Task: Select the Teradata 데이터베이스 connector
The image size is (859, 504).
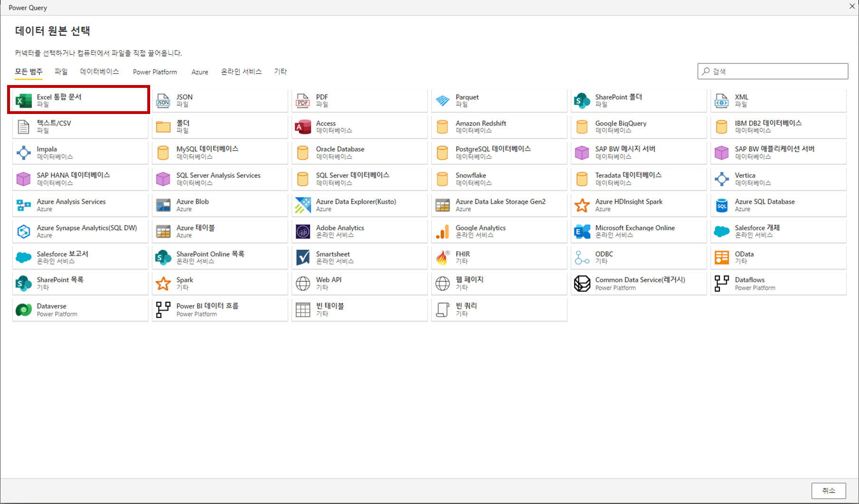Action: click(639, 179)
